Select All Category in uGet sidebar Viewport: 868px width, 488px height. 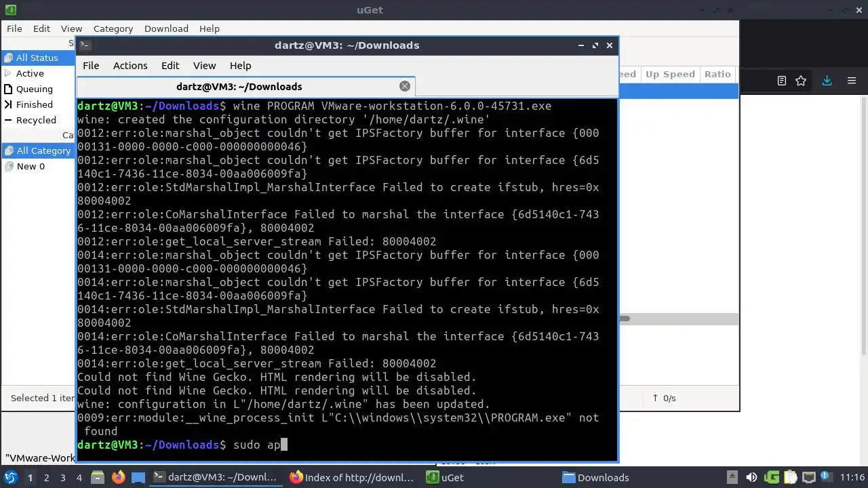[x=39, y=150]
